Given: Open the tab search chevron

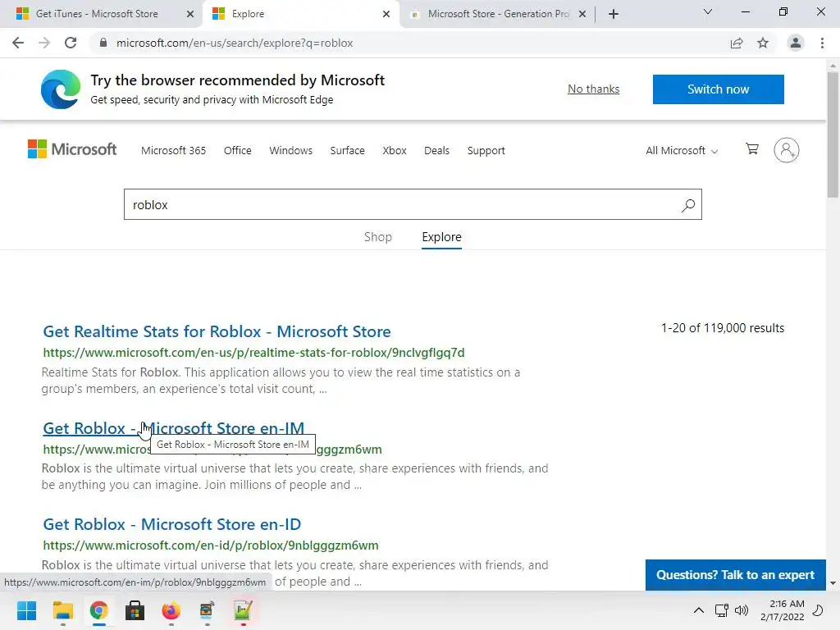Looking at the screenshot, I should (708, 11).
